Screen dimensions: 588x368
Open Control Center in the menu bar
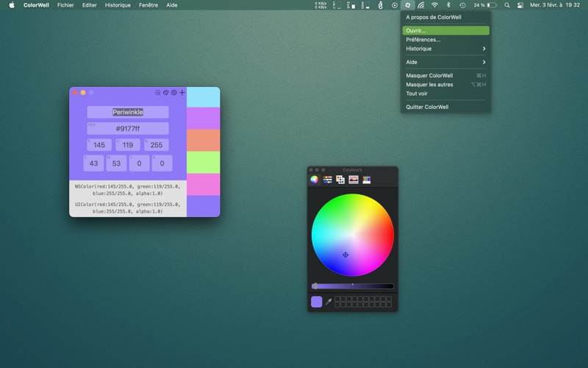coord(520,5)
